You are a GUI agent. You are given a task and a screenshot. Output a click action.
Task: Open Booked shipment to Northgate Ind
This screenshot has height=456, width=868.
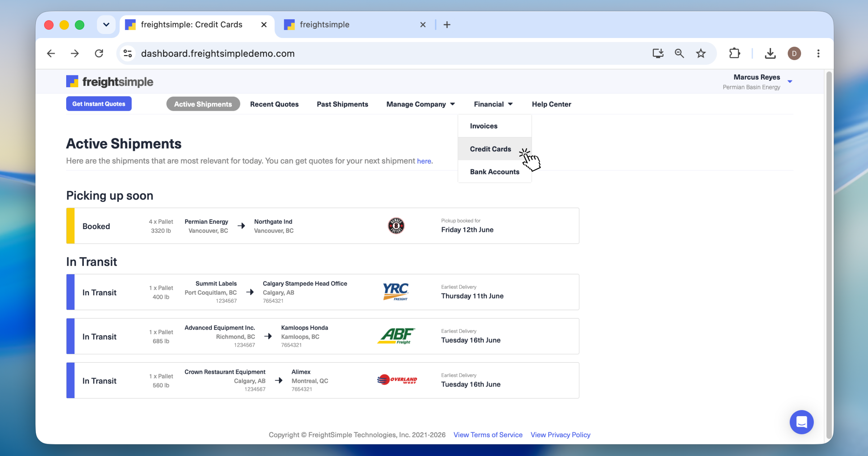pyautogui.click(x=323, y=226)
